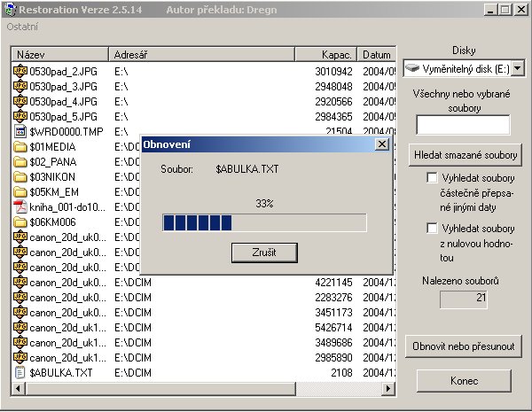This screenshot has height=412, width=532.
Task: Click the Konec button
Action: click(x=464, y=381)
